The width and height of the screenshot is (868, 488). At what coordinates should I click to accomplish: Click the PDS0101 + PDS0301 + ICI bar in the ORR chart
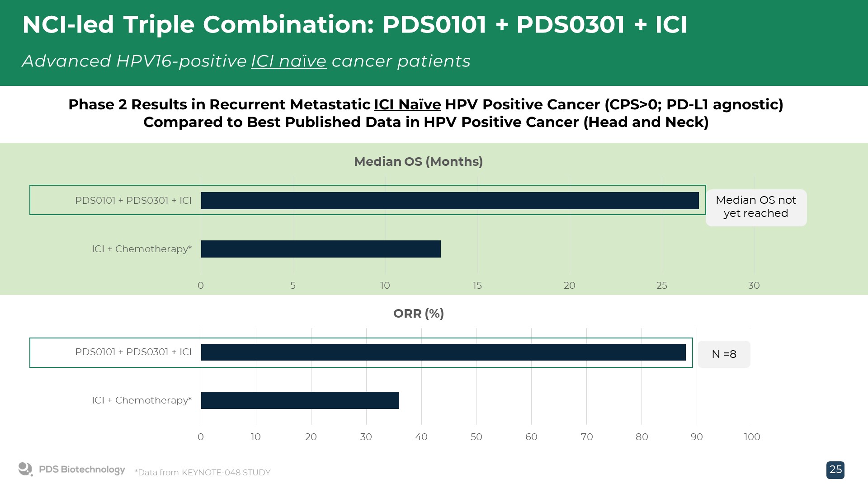443,352
